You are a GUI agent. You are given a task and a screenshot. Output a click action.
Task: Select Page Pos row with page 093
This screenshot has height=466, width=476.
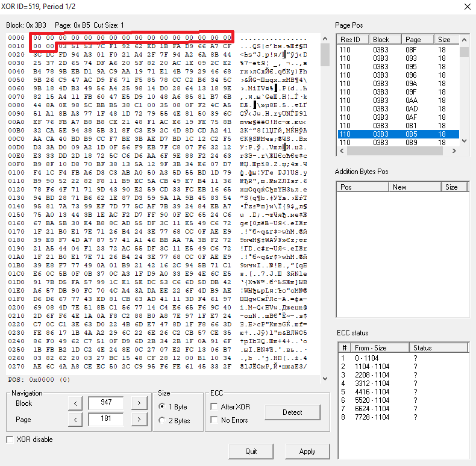click(x=398, y=58)
